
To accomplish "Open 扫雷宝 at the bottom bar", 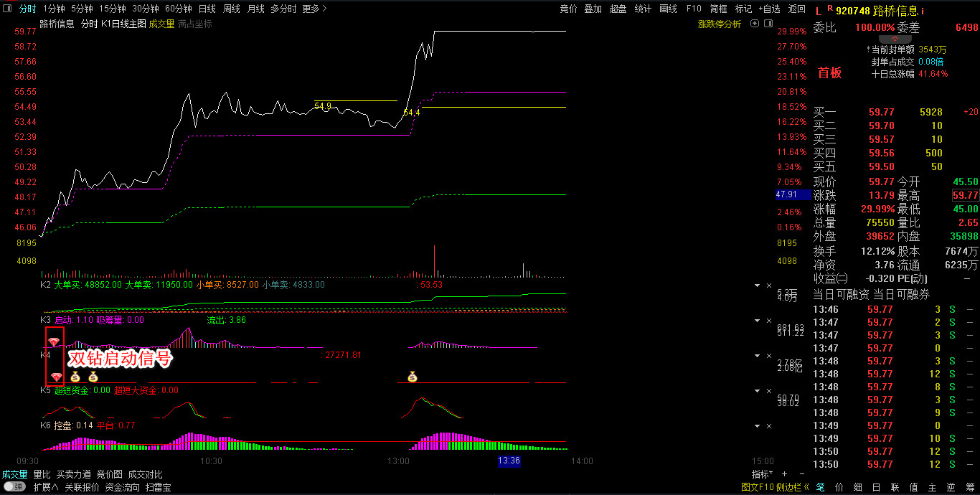I will coord(158,487).
